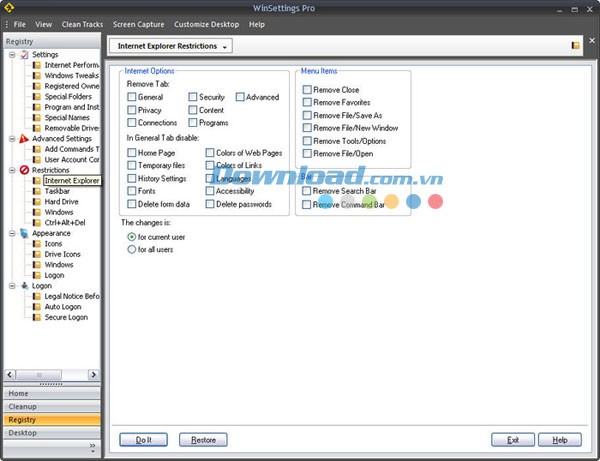
Task: Select the for all users radio button
Action: (132, 249)
